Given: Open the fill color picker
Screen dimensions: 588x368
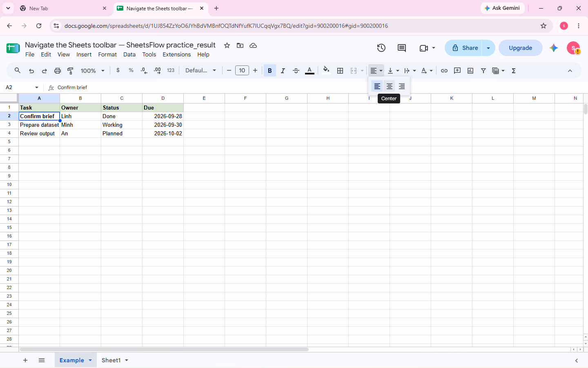Looking at the screenshot, I should click(x=326, y=71).
